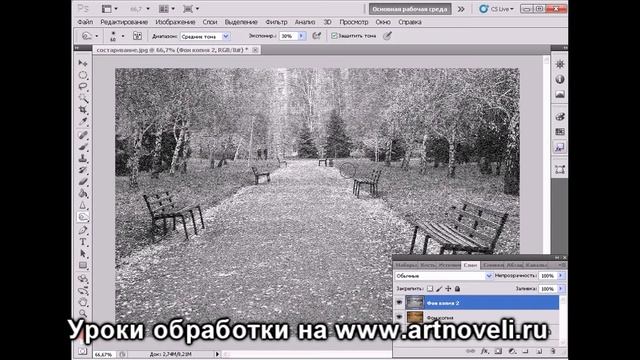This screenshot has height=360, width=640.
Task: Select the Rectangle shape tool
Action: click(x=83, y=265)
